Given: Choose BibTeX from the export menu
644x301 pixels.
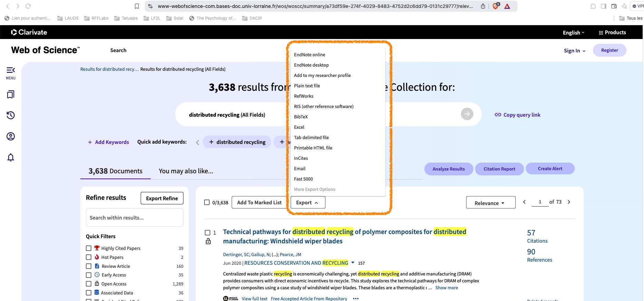Looking at the screenshot, I should (x=301, y=117).
